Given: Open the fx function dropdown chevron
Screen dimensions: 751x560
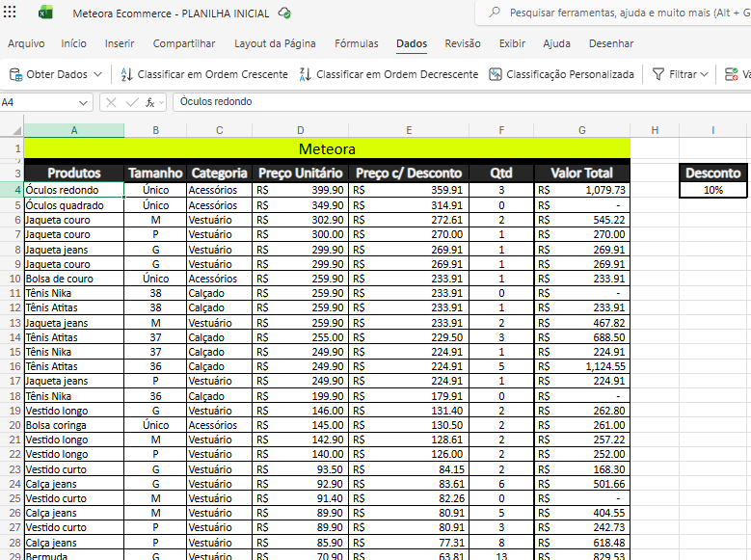Looking at the screenshot, I should pyautogui.click(x=161, y=102).
